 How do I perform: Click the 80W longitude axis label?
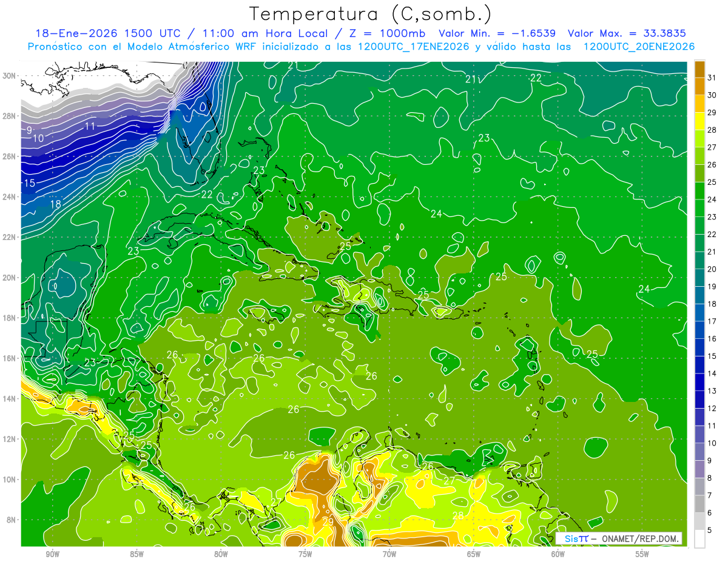click(221, 554)
